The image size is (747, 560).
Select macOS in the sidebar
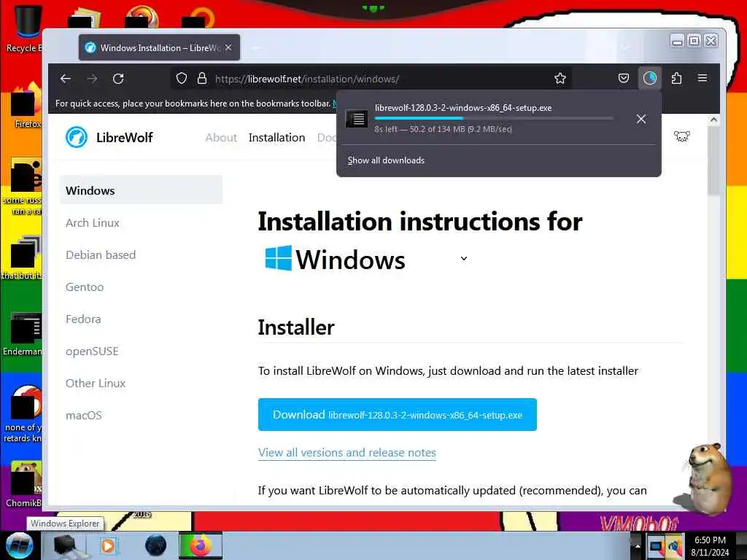[x=83, y=416]
